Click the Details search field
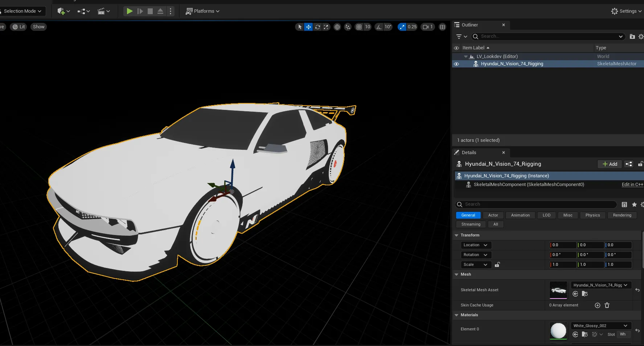644x346 pixels. (536, 205)
